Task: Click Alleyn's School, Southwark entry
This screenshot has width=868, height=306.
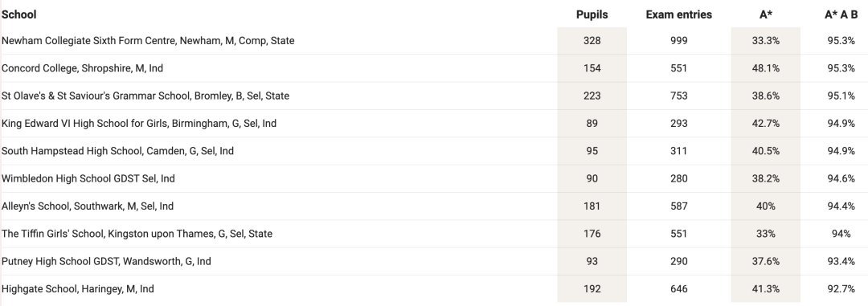Action: click(x=88, y=206)
